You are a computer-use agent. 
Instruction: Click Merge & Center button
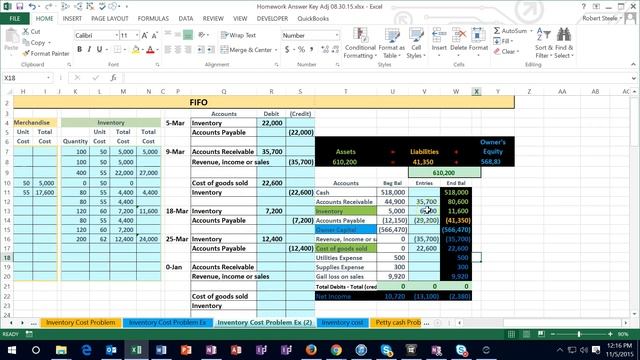[x=246, y=50]
